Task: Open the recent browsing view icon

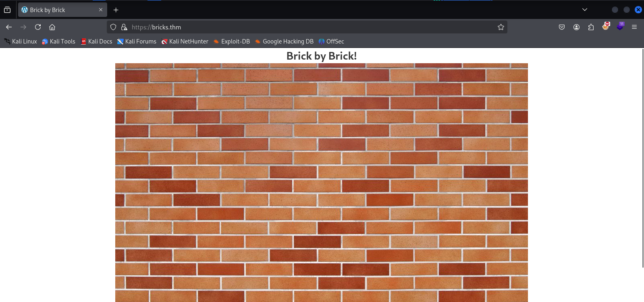Action: [x=7, y=10]
